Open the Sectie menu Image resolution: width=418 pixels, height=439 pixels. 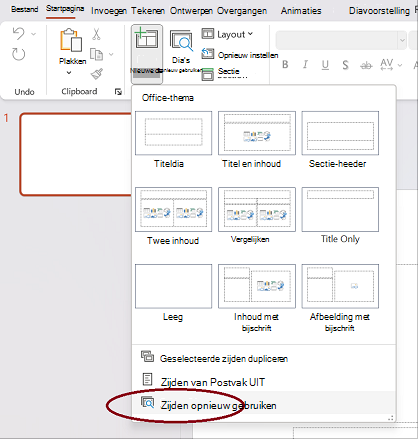221,74
